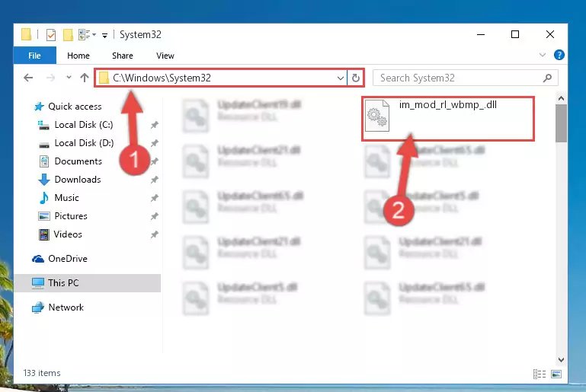
Task: Go up one folder level arrow
Action: [x=85, y=78]
